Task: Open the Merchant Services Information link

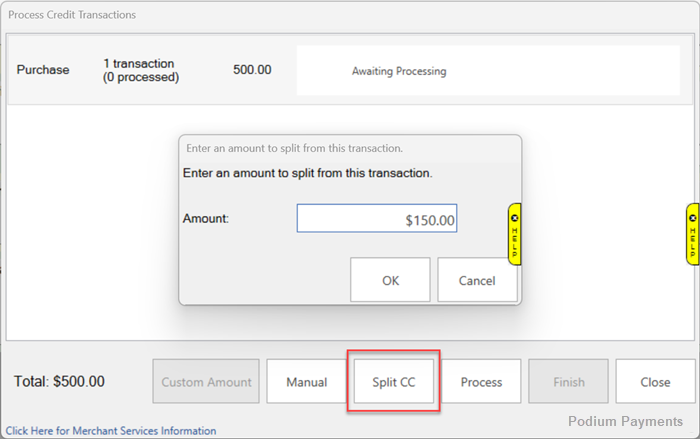Action: click(x=111, y=431)
